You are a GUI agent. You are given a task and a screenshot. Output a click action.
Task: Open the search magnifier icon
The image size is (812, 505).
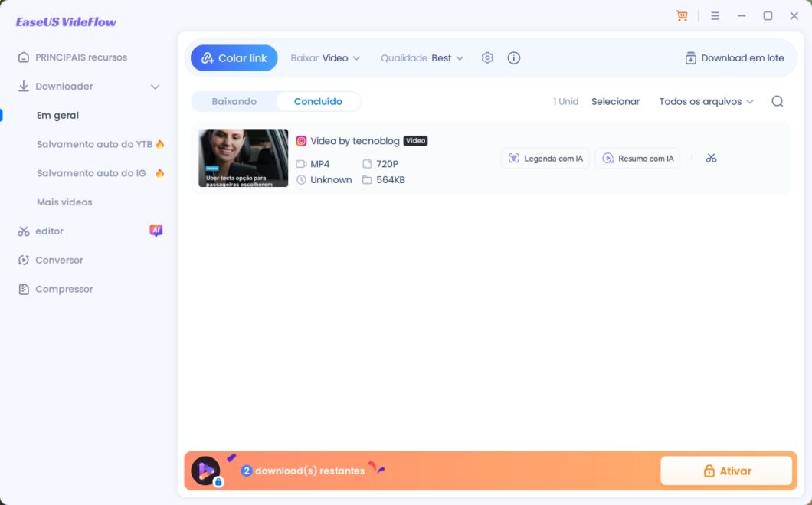[x=777, y=100]
